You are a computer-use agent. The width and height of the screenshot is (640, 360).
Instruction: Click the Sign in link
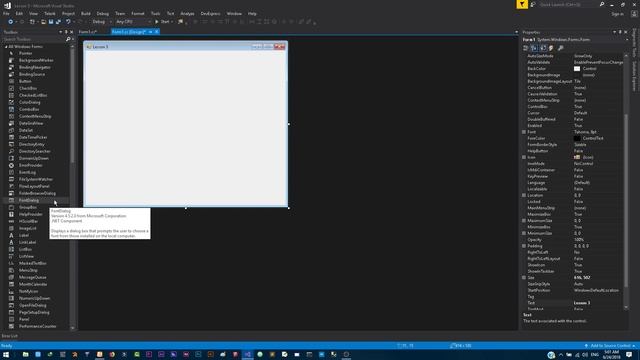pos(618,14)
